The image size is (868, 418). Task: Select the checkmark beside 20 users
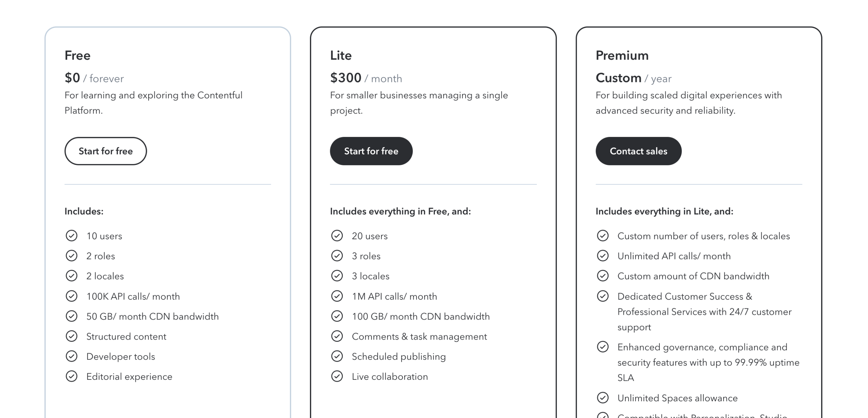point(337,236)
